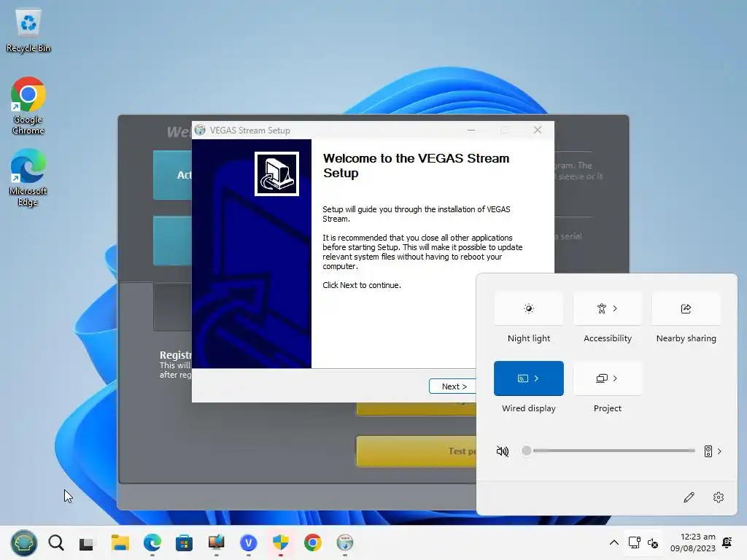
Task: Open the notification center bell icon
Action: (727, 542)
